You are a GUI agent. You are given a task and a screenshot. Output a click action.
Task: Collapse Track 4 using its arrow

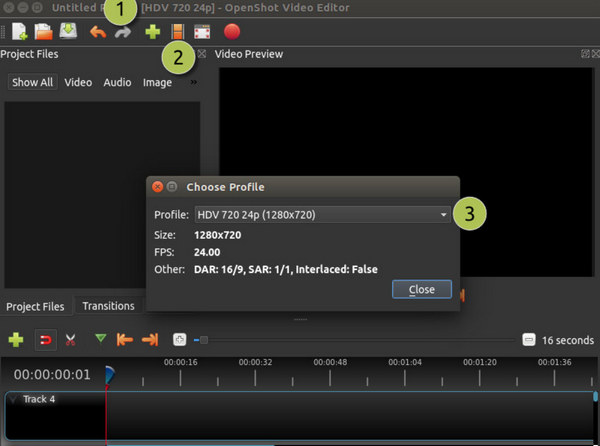point(13,399)
